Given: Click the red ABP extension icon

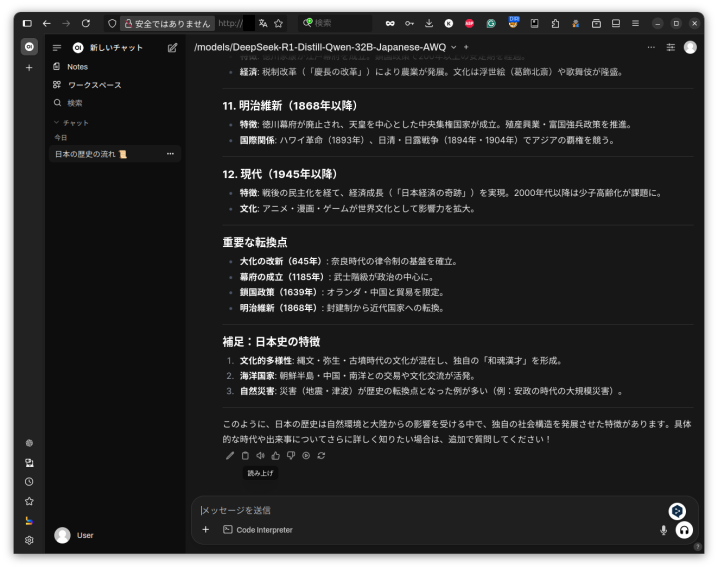Looking at the screenshot, I should 469,23.
